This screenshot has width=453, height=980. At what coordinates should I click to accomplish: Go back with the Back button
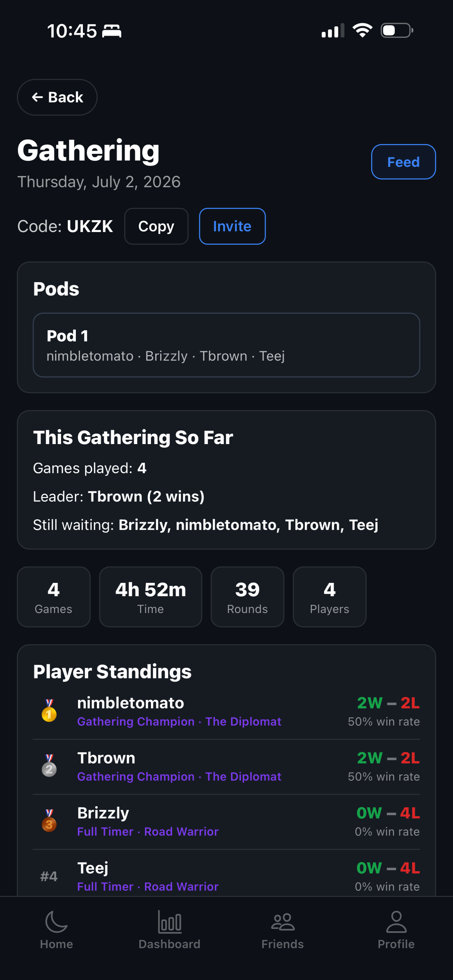point(57,97)
